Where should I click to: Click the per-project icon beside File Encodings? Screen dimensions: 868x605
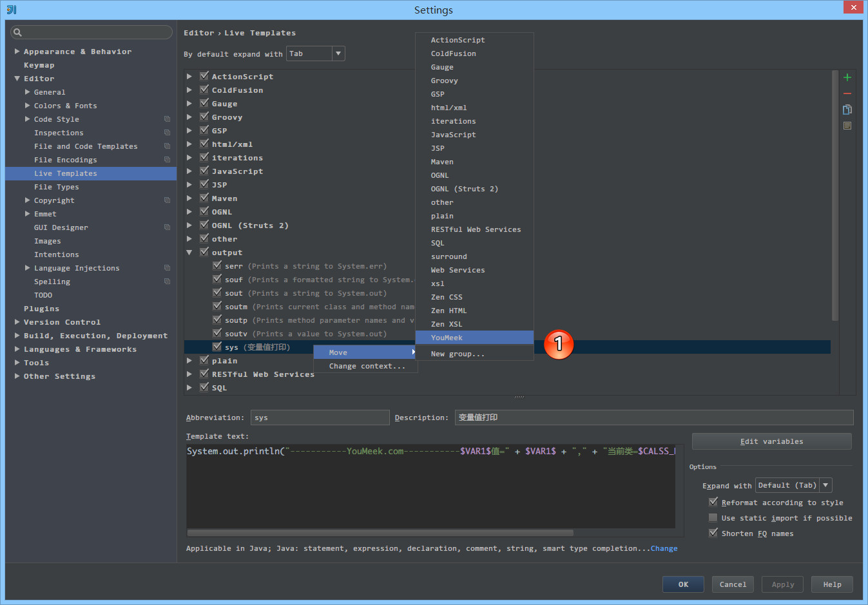(x=167, y=160)
